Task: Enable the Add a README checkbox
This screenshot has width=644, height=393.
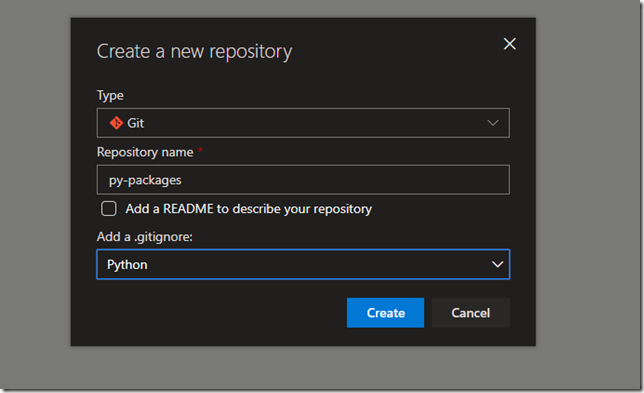Action: [x=109, y=209]
